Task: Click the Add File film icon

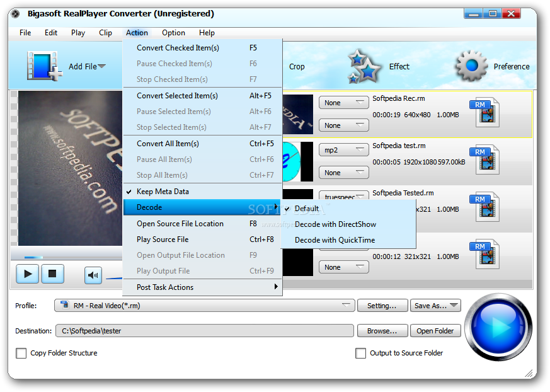Action: point(44,66)
